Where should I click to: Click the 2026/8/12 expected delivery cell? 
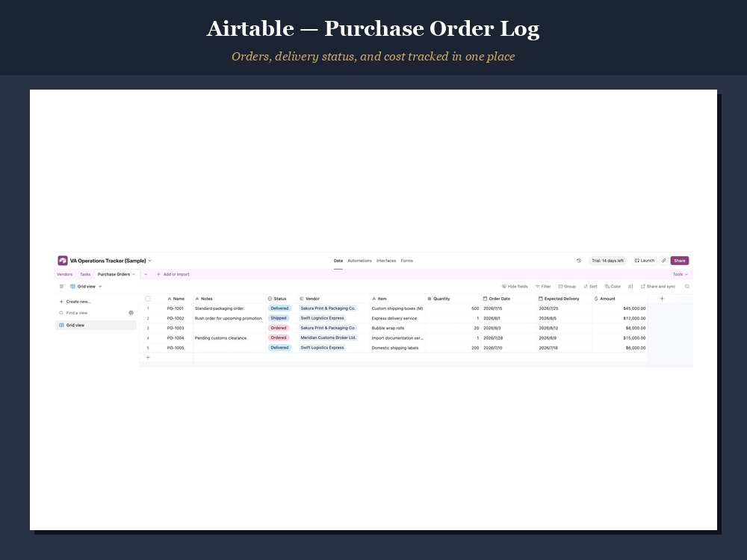565,328
